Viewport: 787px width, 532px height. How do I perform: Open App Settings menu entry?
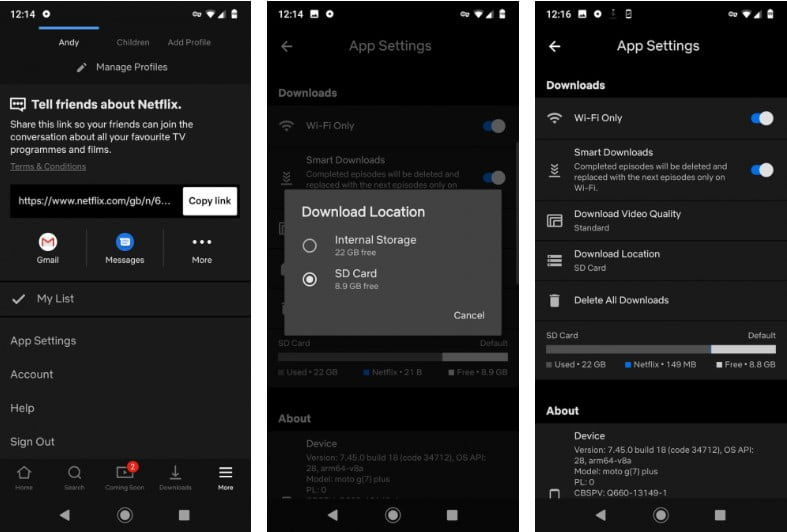43,341
